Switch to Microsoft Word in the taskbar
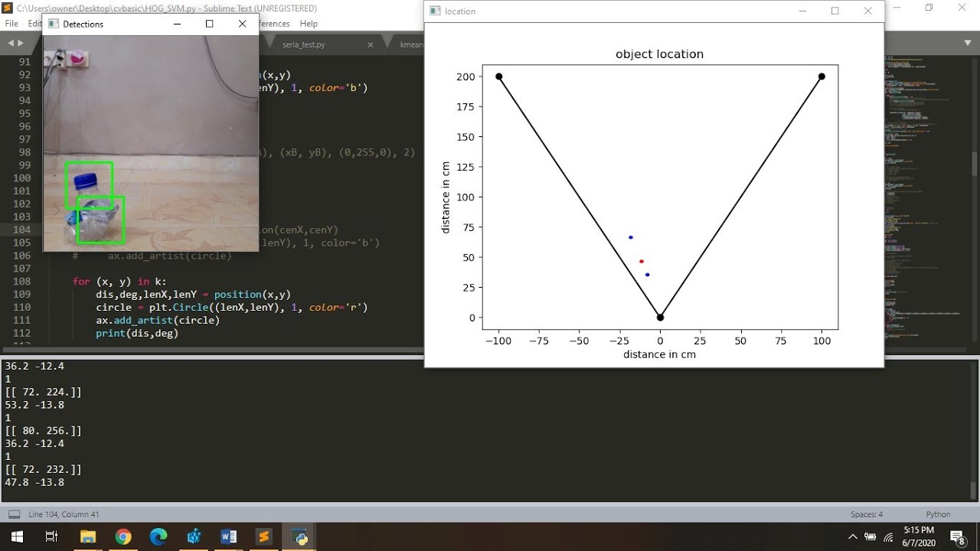980x551 pixels. (x=228, y=537)
